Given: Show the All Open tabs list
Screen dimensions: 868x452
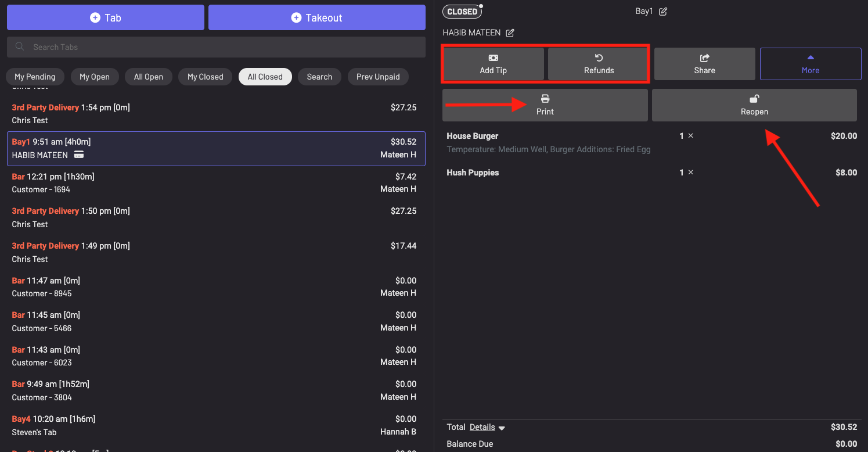Looking at the screenshot, I should [149, 77].
